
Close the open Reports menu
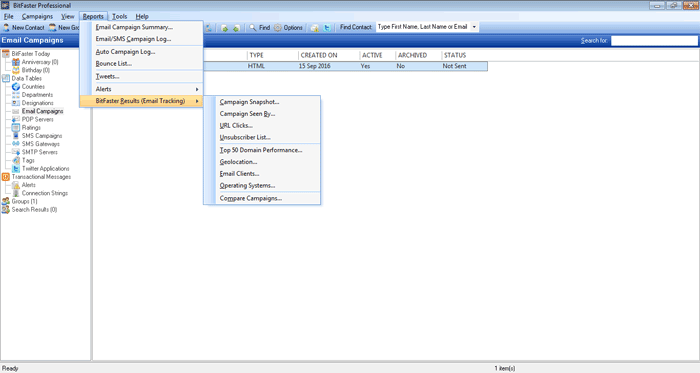[93, 17]
